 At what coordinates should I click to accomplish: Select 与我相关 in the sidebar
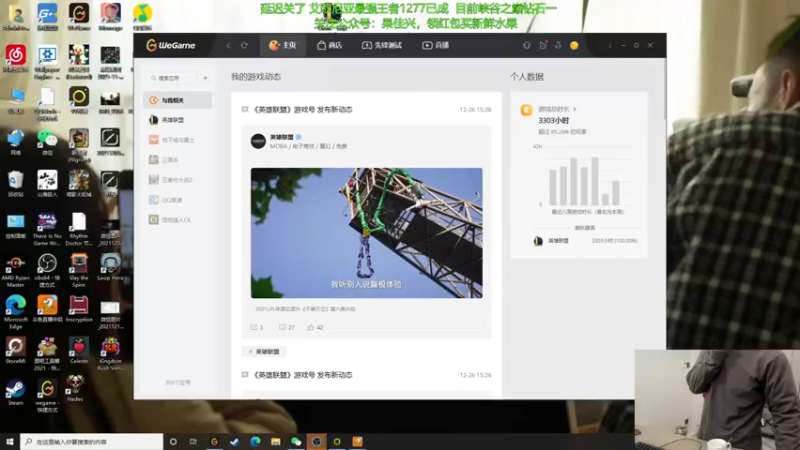[x=178, y=100]
